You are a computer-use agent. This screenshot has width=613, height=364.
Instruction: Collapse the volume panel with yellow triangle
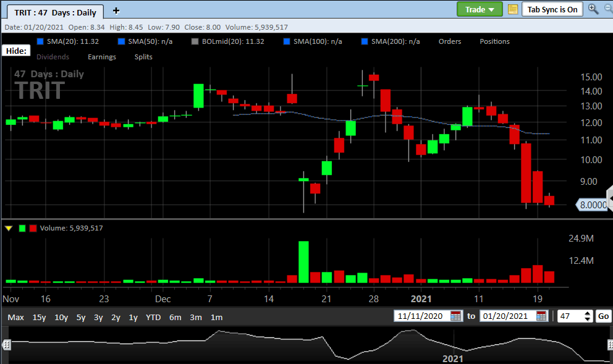[9, 228]
